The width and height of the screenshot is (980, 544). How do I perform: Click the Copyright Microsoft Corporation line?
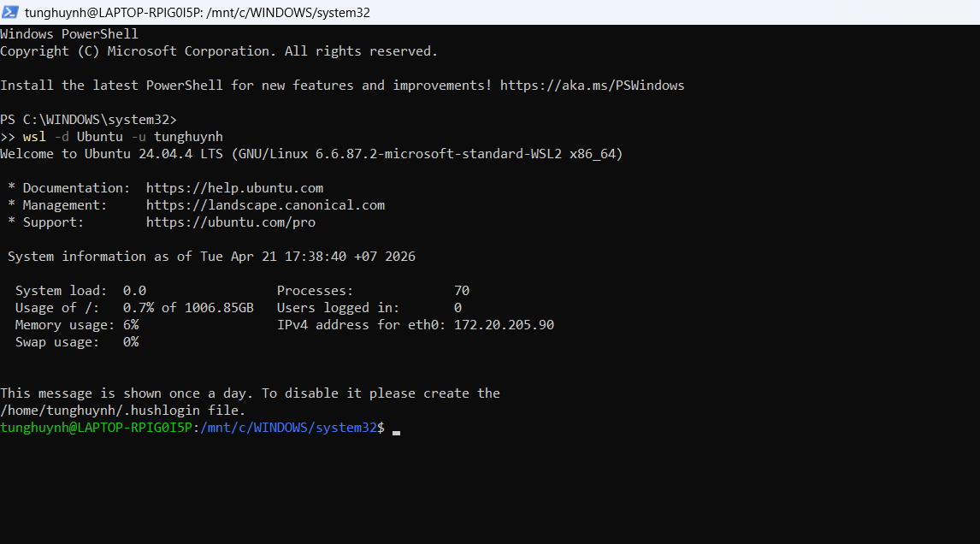218,51
